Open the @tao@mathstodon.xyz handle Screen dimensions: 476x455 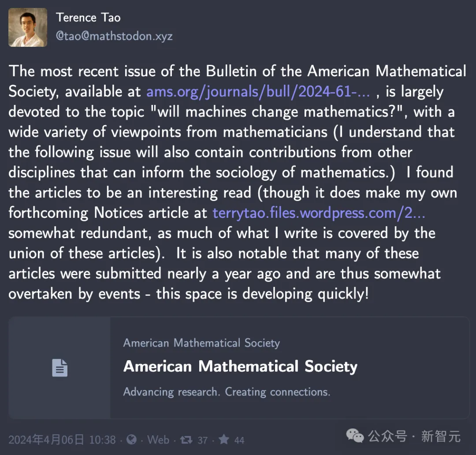pos(114,36)
